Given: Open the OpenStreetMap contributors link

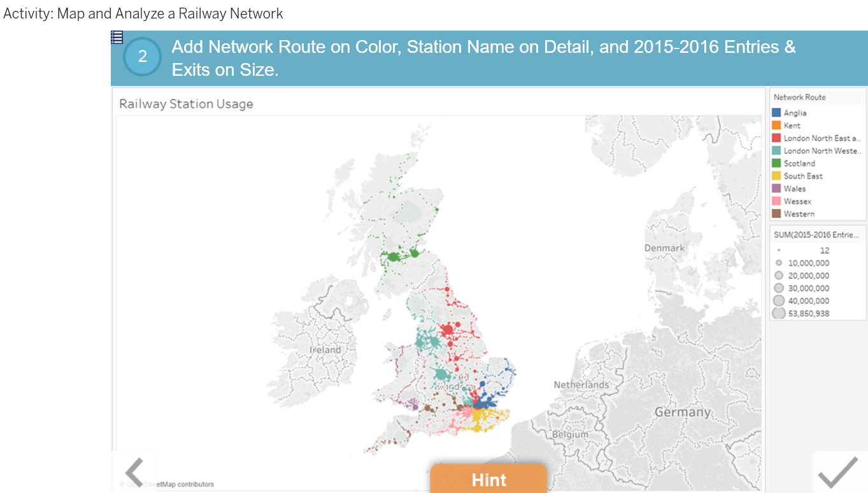Looking at the screenshot, I should 167,484.
